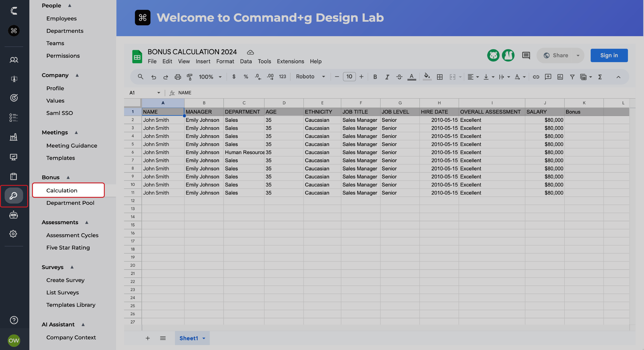The image size is (644, 350).
Task: Click the insert chart icon
Action: [x=560, y=77]
